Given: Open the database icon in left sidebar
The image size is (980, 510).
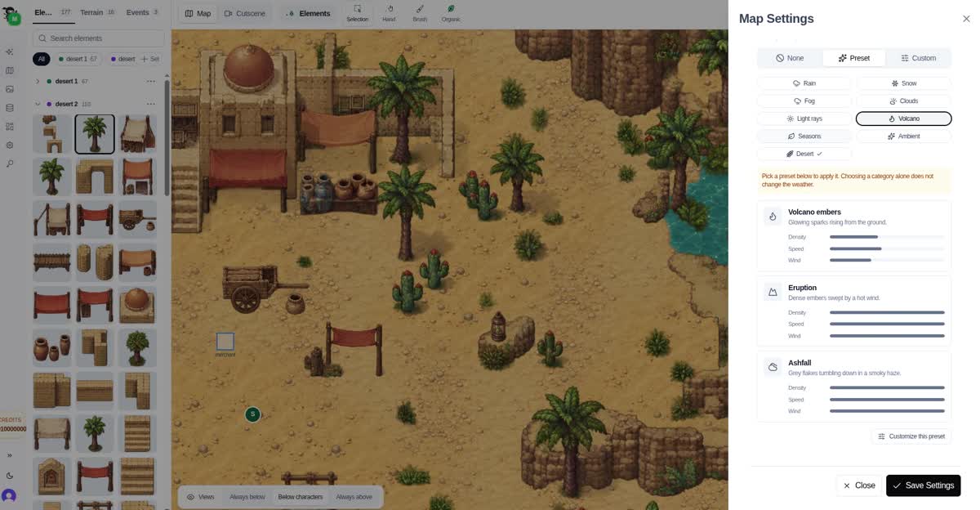Looking at the screenshot, I should tap(10, 108).
